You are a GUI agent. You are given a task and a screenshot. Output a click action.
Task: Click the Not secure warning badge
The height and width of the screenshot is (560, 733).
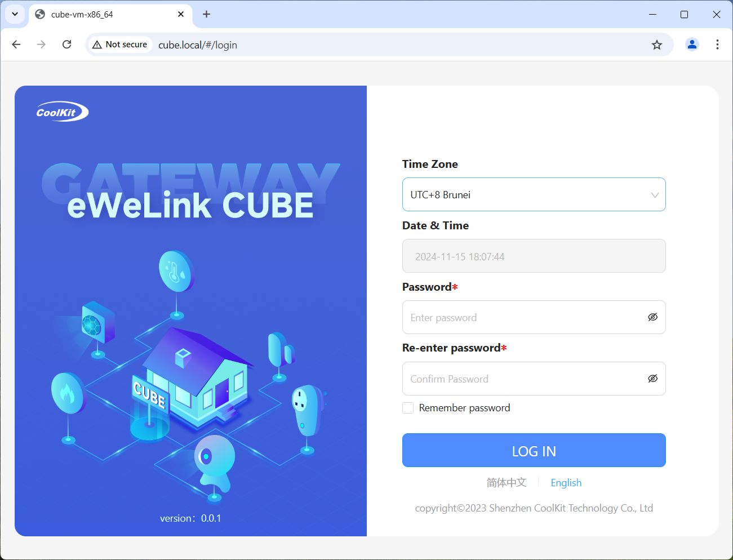click(120, 45)
